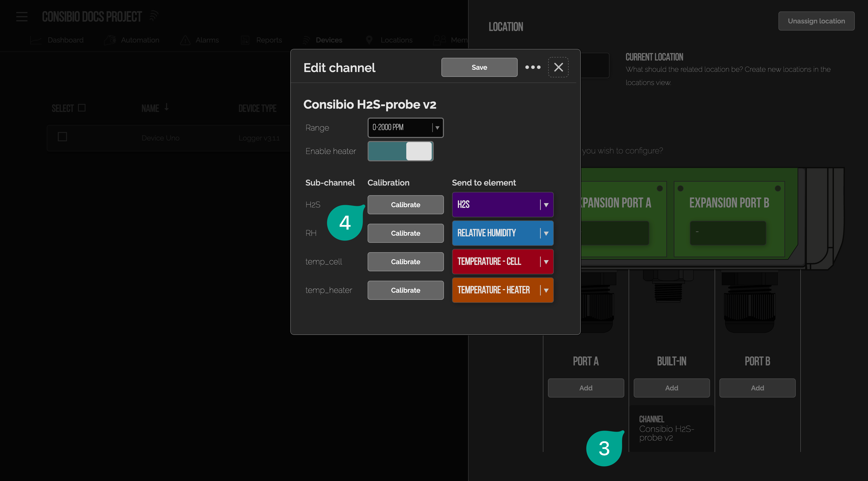Open the Relative Humidity element dropdown
This screenshot has height=481, width=868.
(503, 233)
